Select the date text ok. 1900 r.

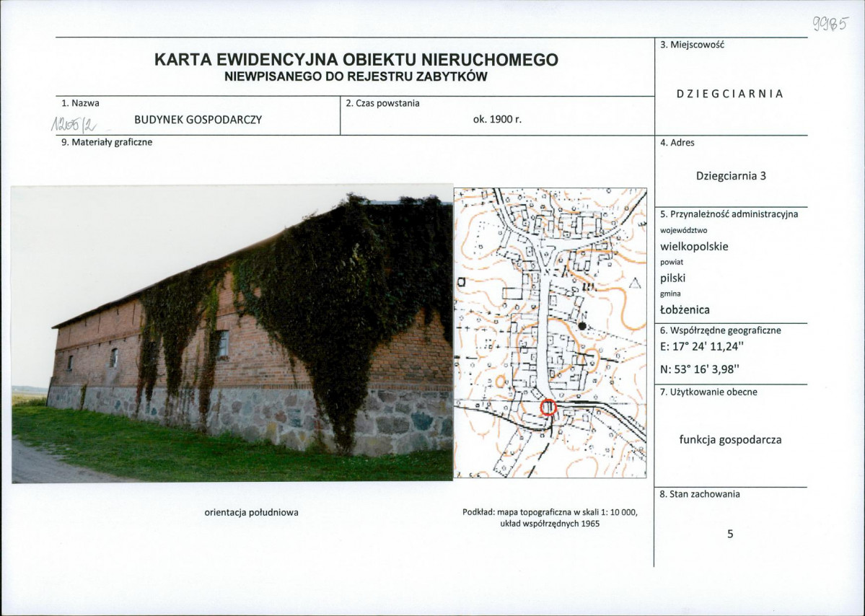497,120
